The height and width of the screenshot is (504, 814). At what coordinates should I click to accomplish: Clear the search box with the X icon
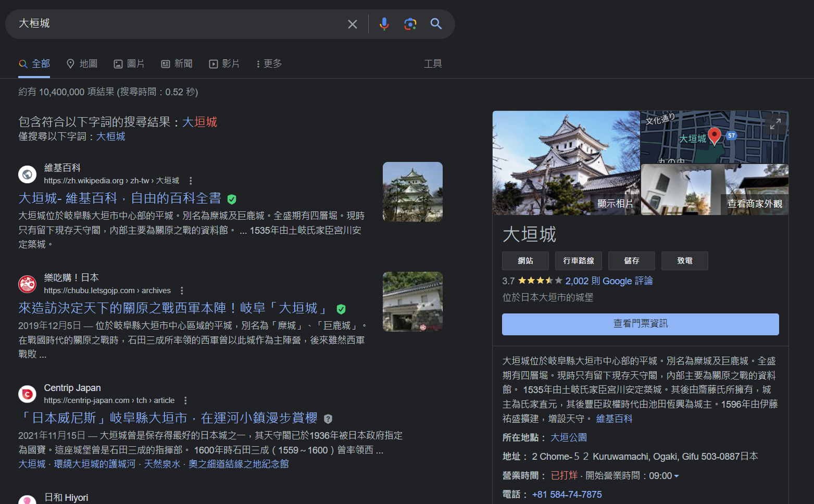click(353, 24)
